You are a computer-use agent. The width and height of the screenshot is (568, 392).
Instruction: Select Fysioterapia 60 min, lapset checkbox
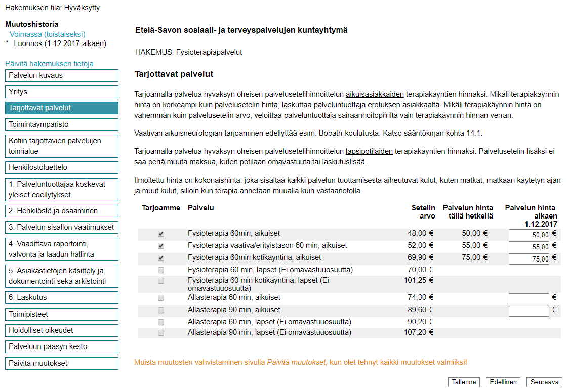coord(161,270)
